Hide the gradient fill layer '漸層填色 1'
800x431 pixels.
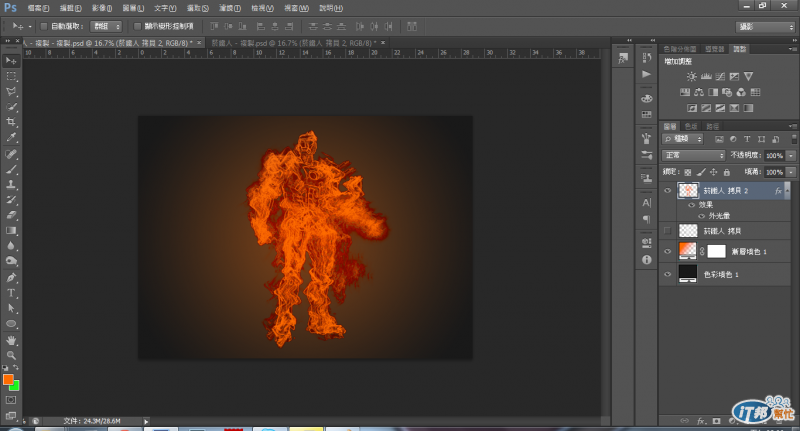[x=667, y=251]
